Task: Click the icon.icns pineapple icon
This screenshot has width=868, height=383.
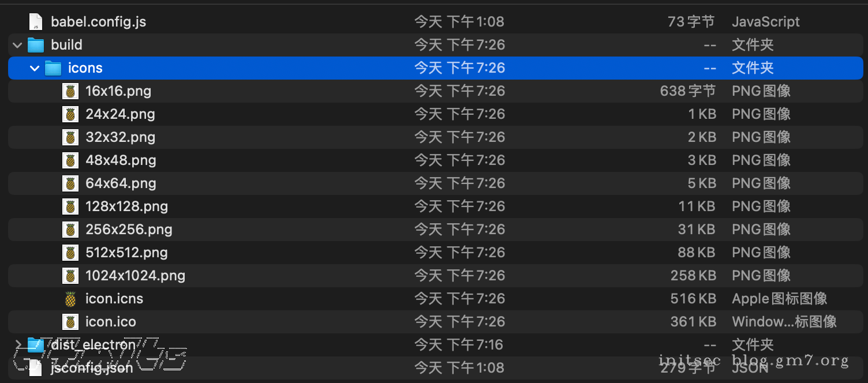Action: click(x=70, y=299)
